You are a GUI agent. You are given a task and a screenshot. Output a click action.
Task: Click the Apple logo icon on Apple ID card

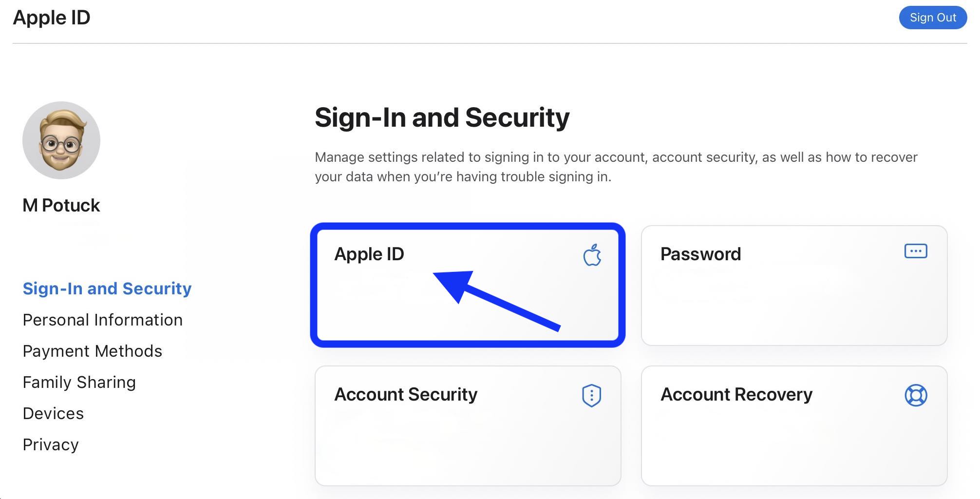592,255
